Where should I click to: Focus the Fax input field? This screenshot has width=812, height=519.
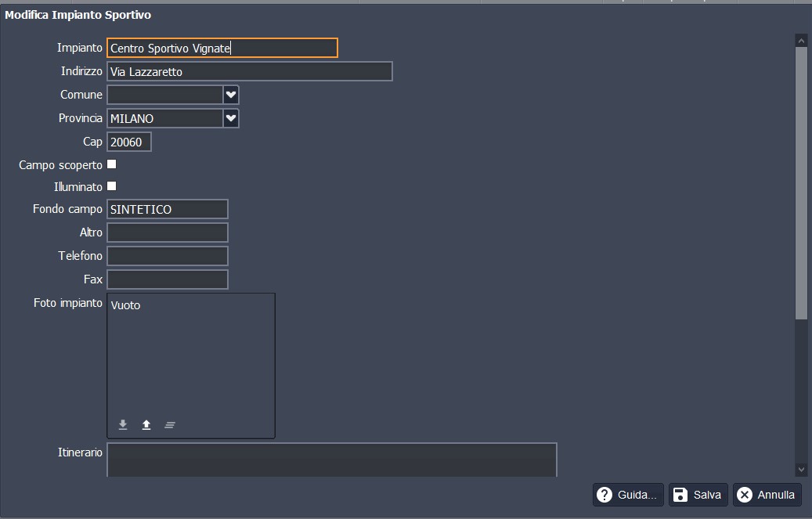tap(167, 279)
